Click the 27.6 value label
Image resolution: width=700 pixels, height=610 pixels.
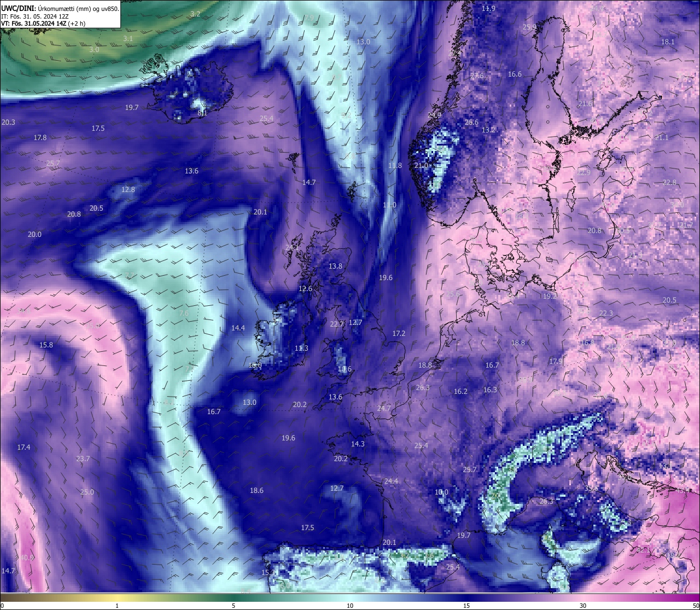(x=477, y=76)
